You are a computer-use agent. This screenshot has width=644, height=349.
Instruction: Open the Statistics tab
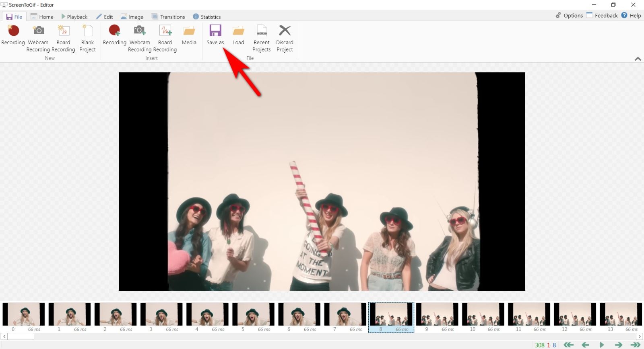point(206,17)
